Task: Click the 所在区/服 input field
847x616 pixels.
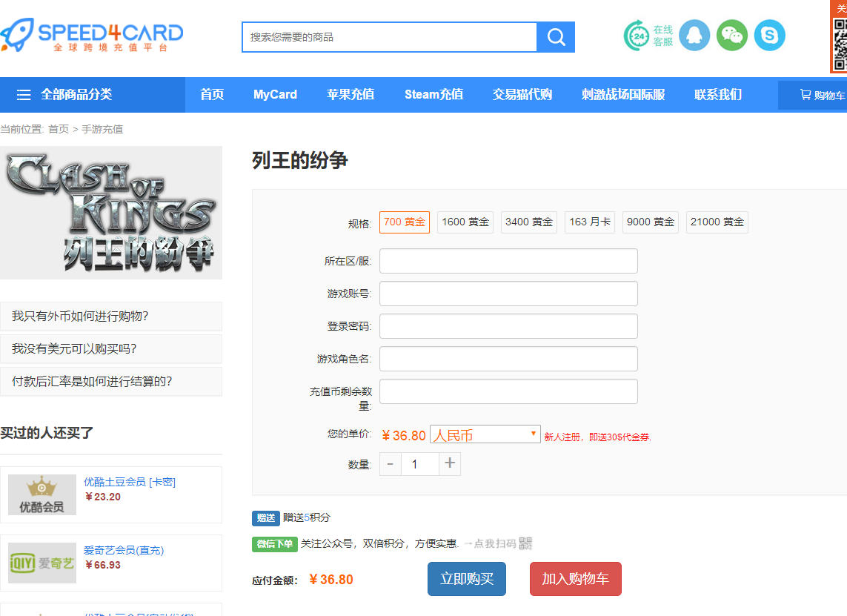Action: [508, 262]
